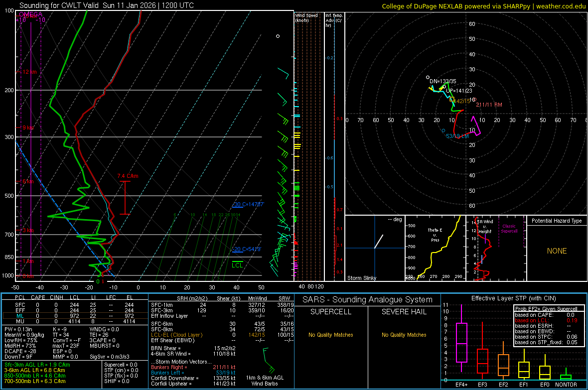
Task: Click the weather.cod.edu credit text
Action: pos(561,6)
